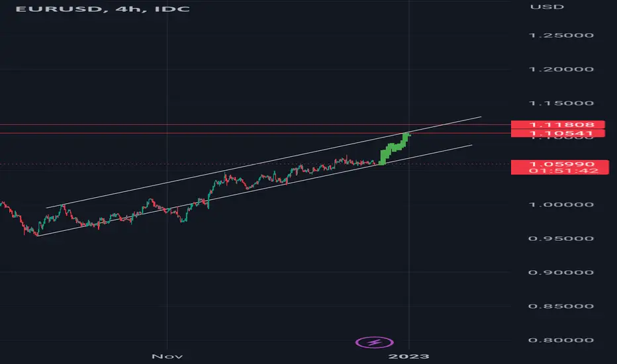The height and width of the screenshot is (364, 617).
Task: Click the 1.00000 price axis value
Action: pyautogui.click(x=561, y=205)
